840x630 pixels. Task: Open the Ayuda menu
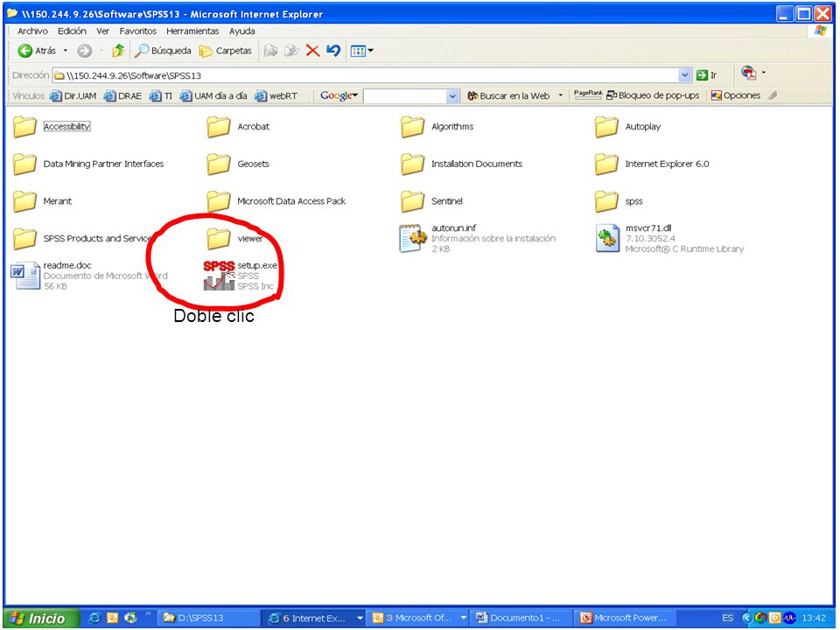tap(242, 31)
